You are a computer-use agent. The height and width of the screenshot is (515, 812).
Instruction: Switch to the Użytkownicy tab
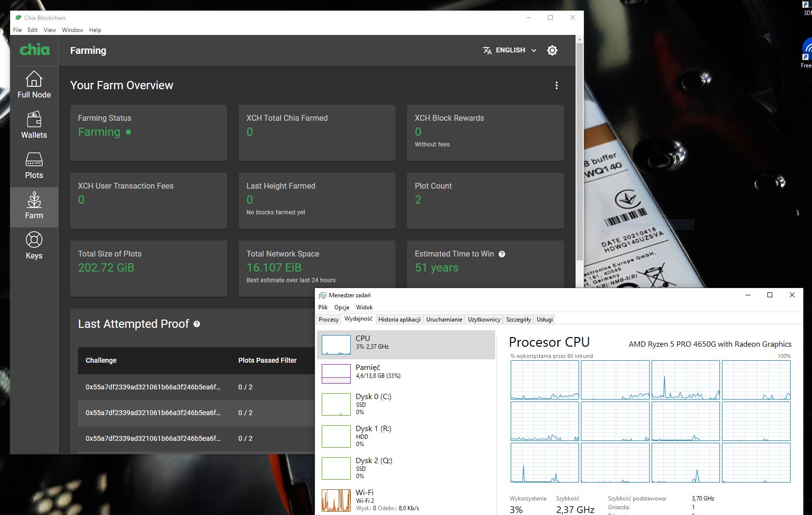point(484,320)
